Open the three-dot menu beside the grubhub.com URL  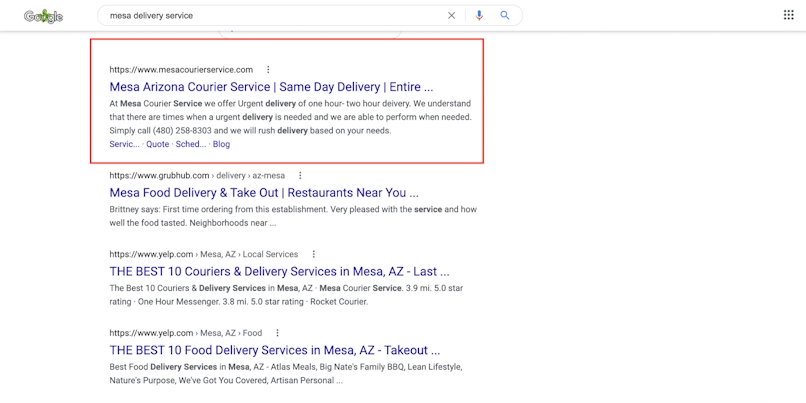click(x=300, y=175)
